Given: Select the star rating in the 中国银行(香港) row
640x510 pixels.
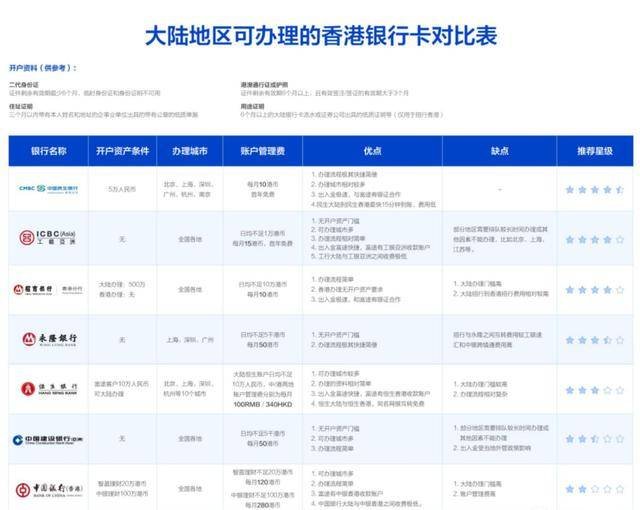Looking at the screenshot, I should pyautogui.click(x=595, y=489).
